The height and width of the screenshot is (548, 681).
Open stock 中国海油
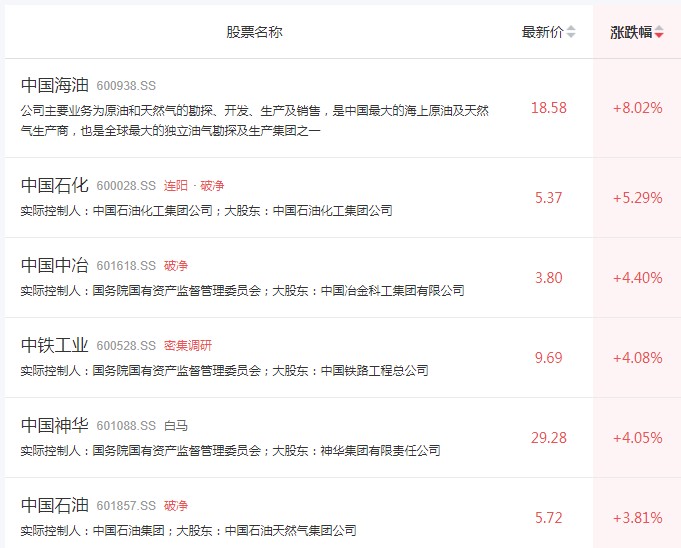55,85
